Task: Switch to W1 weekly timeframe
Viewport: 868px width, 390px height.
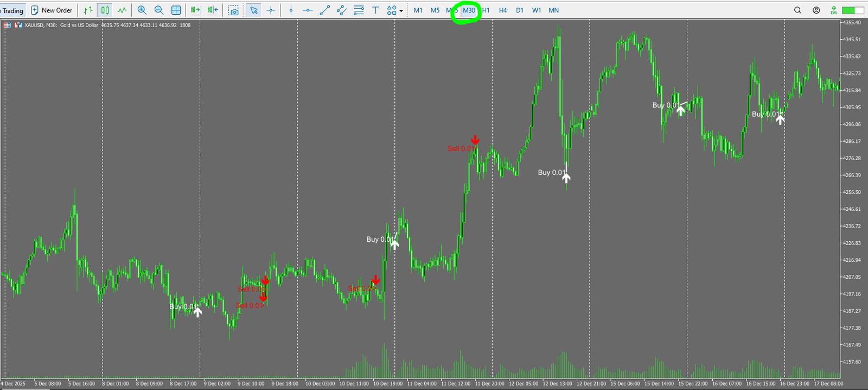Action: click(537, 10)
